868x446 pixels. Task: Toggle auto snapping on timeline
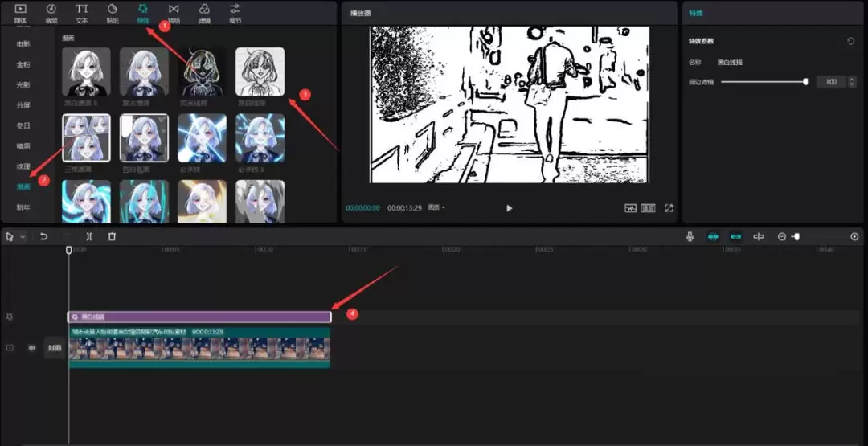(x=735, y=236)
